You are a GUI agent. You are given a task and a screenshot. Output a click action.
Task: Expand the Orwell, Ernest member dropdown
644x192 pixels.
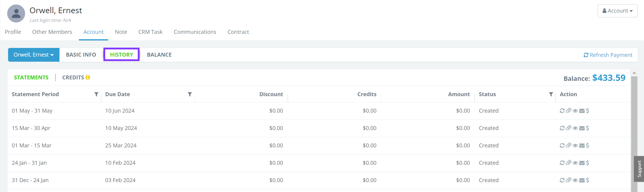(x=34, y=55)
